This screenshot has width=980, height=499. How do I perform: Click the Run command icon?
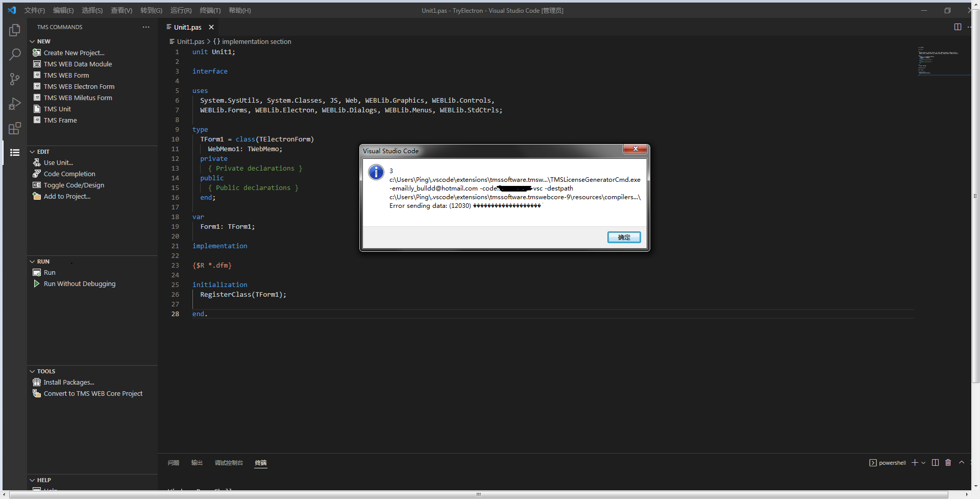click(37, 272)
